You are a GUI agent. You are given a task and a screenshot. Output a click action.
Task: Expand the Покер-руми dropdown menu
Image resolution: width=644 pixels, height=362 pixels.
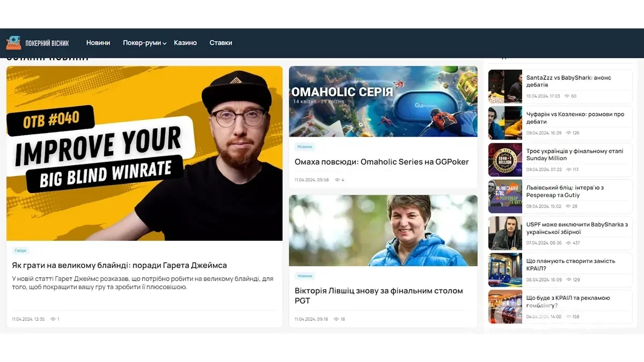[x=144, y=43]
